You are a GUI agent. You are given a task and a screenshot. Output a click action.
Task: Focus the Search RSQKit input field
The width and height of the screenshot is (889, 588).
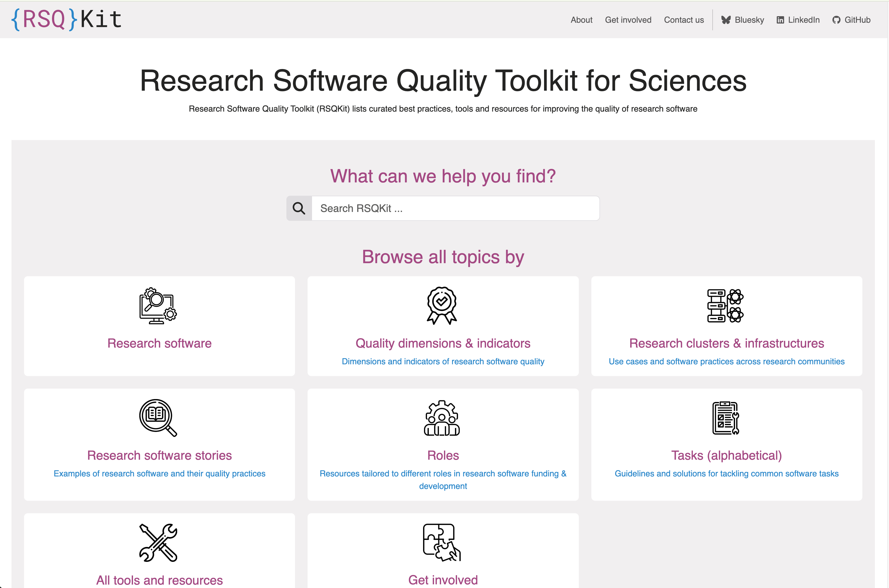[x=455, y=208]
